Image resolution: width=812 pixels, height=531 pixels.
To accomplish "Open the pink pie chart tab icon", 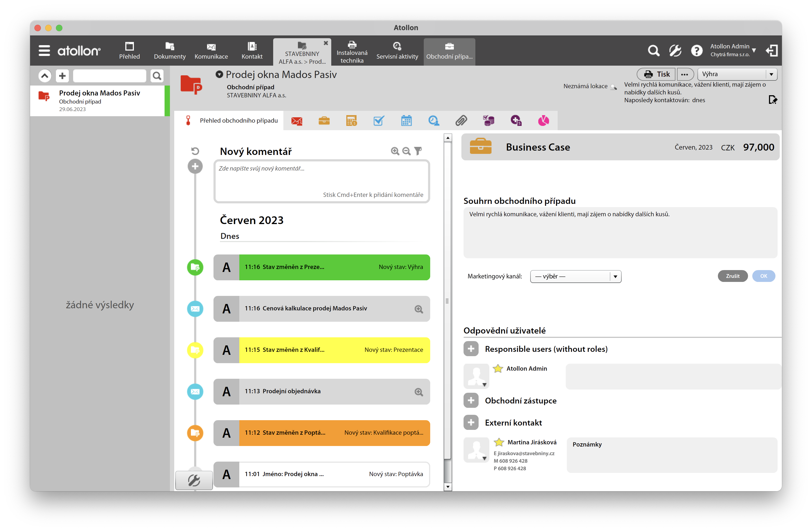I will [x=543, y=121].
